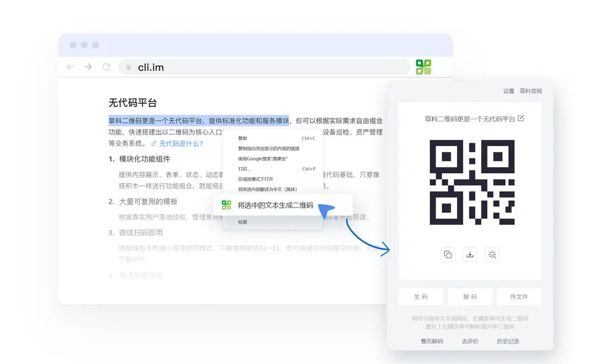This screenshot has width=612, height=364.
Task: Click the 模块化功能组件 heading
Action: pos(144,159)
